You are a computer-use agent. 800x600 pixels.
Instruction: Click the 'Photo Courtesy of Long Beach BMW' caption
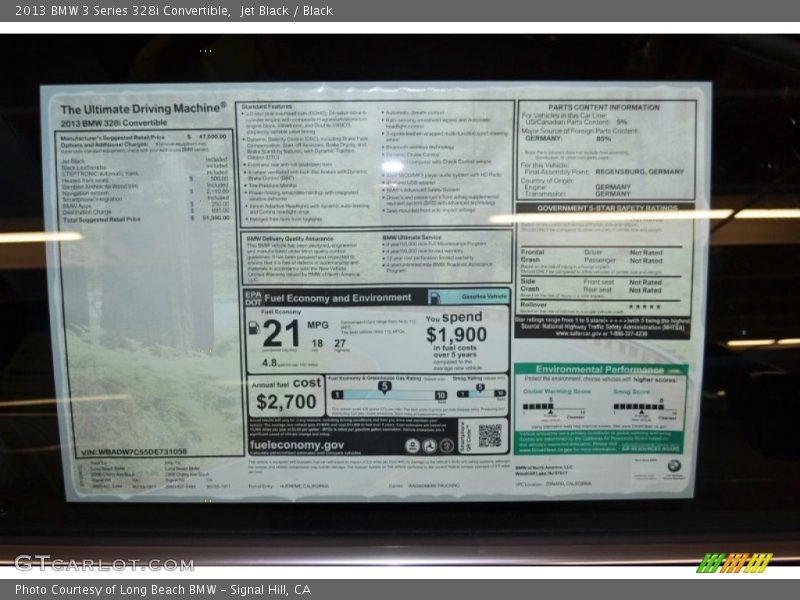pyautogui.click(x=115, y=590)
